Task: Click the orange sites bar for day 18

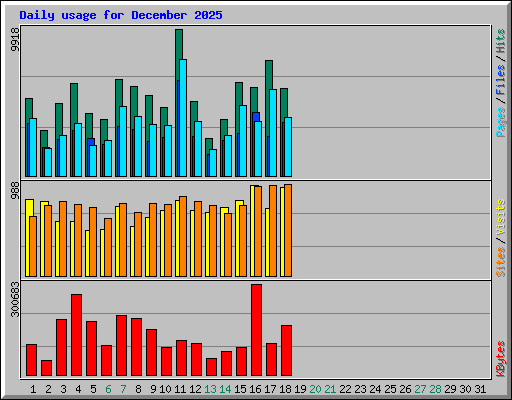Action: pyautogui.click(x=288, y=230)
